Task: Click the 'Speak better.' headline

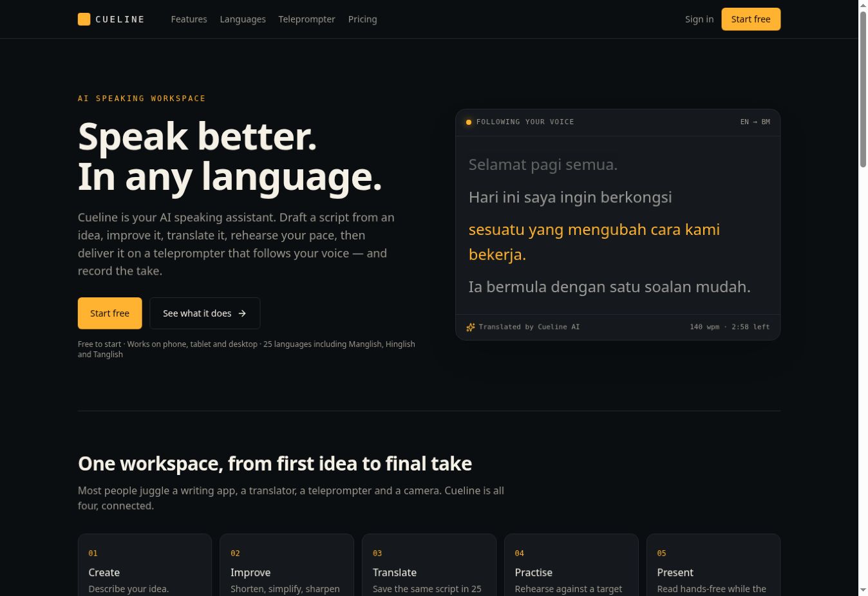Action: (x=198, y=136)
